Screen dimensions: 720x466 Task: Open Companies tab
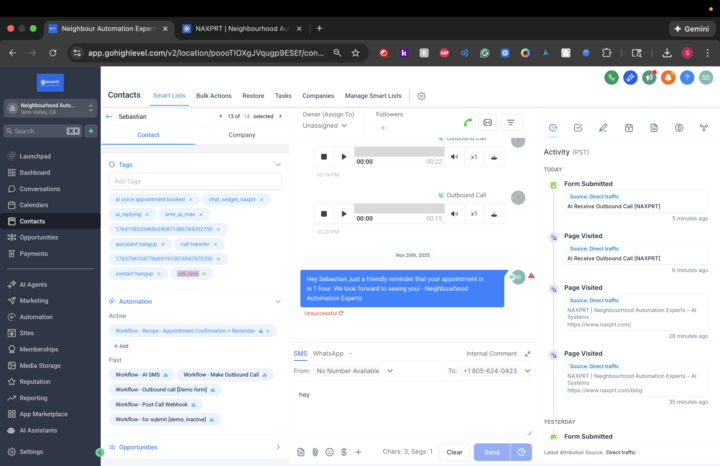[x=318, y=95]
